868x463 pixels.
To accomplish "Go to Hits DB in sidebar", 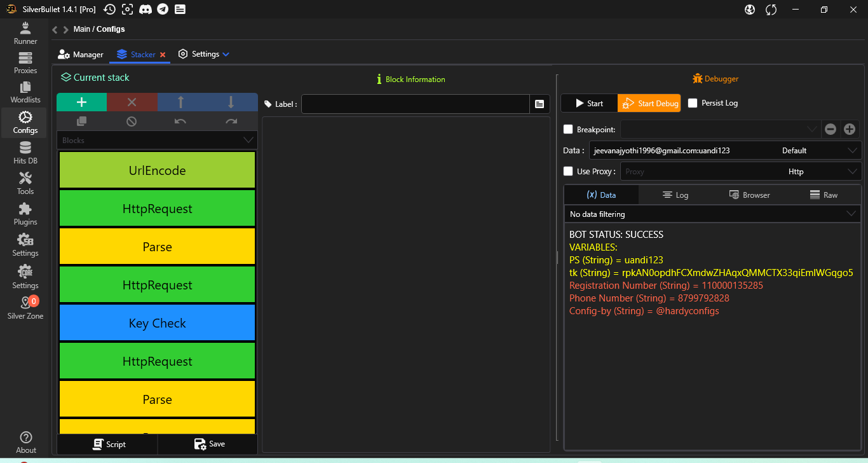I will point(25,153).
